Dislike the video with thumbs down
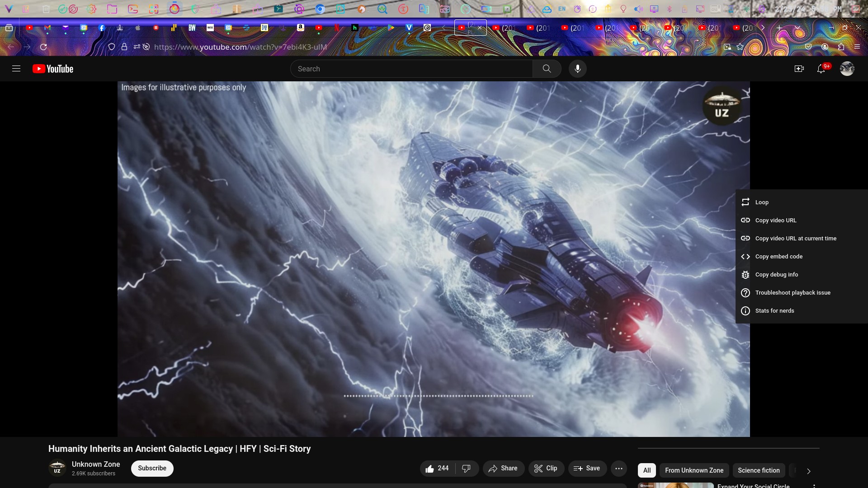This screenshot has width=868, height=488. [x=467, y=469]
